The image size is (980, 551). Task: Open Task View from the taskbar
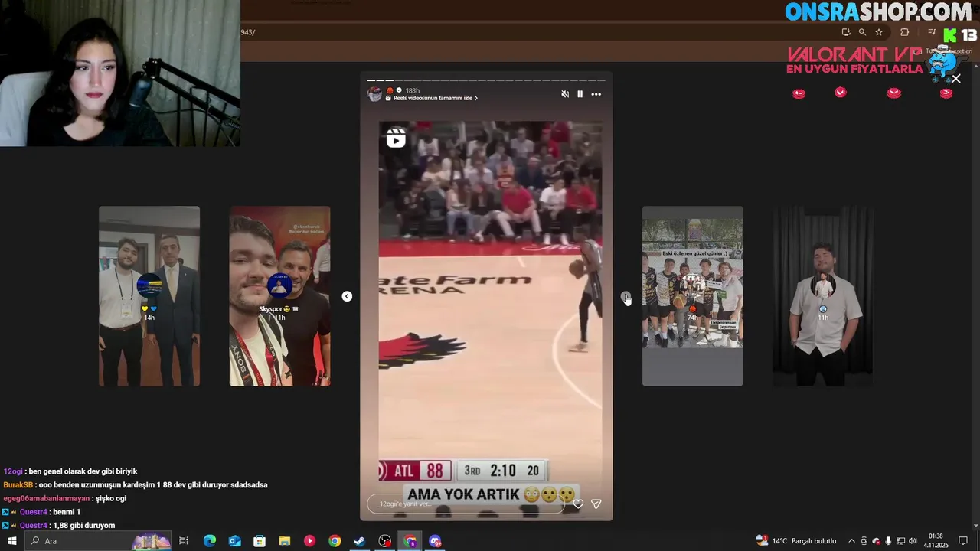[184, 541]
